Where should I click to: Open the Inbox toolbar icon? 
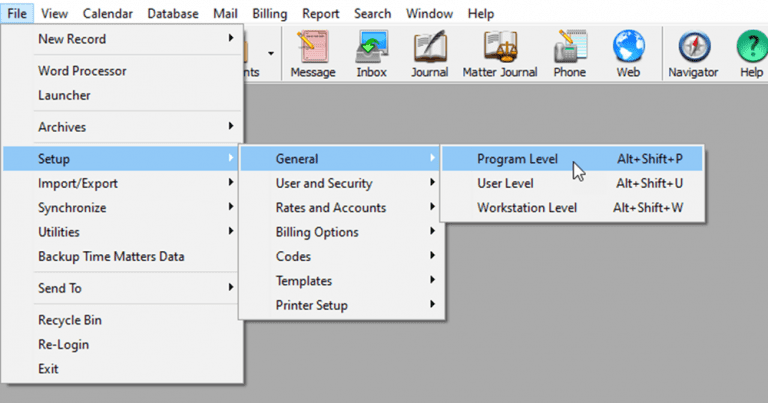click(371, 53)
